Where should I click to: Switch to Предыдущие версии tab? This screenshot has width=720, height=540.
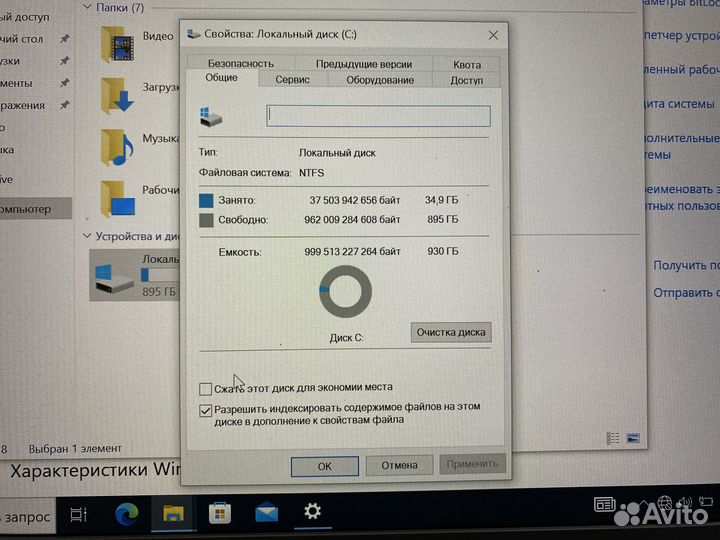363,64
